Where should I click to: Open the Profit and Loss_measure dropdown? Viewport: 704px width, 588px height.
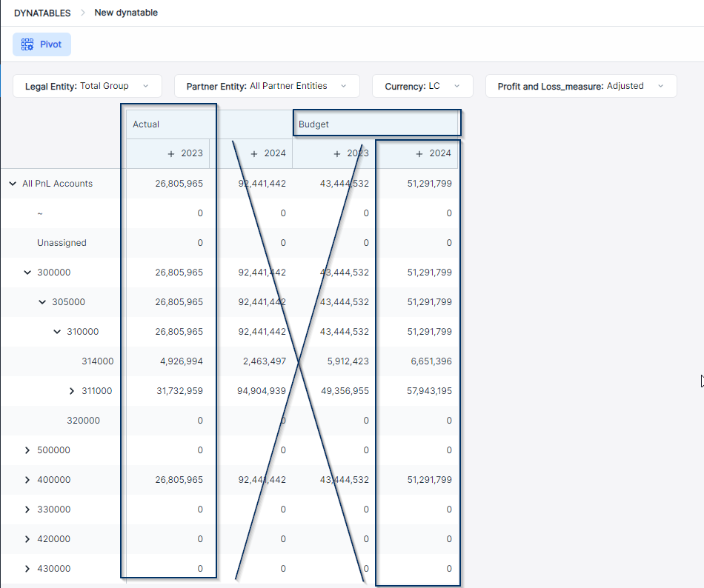581,86
